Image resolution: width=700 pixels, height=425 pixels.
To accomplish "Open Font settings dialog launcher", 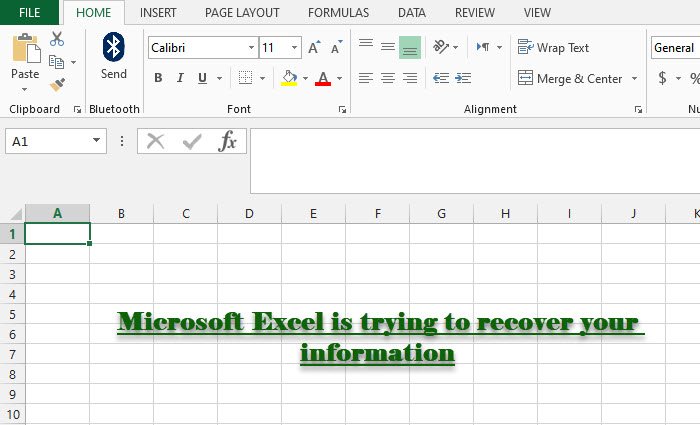I will pos(342,109).
